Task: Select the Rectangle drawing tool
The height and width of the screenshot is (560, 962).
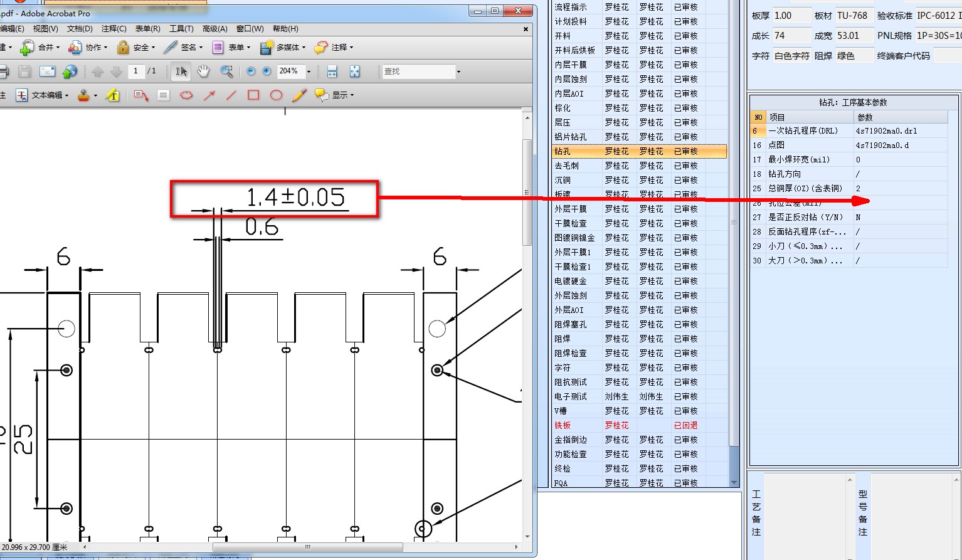Action: [x=253, y=95]
